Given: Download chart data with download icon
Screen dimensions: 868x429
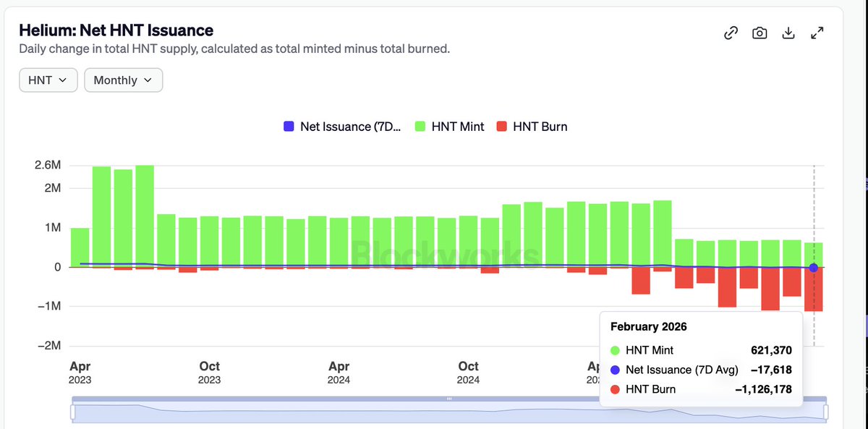Looking at the screenshot, I should [788, 33].
